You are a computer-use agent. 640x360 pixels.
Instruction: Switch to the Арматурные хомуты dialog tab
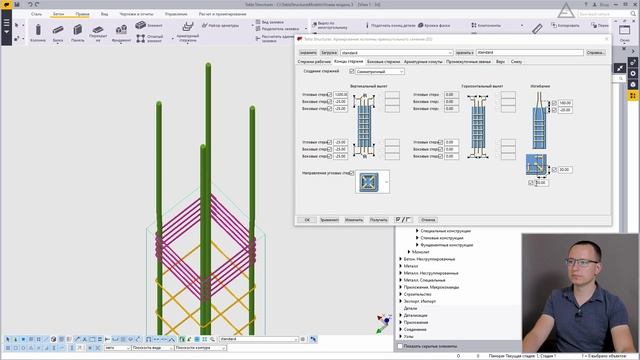[x=423, y=62]
